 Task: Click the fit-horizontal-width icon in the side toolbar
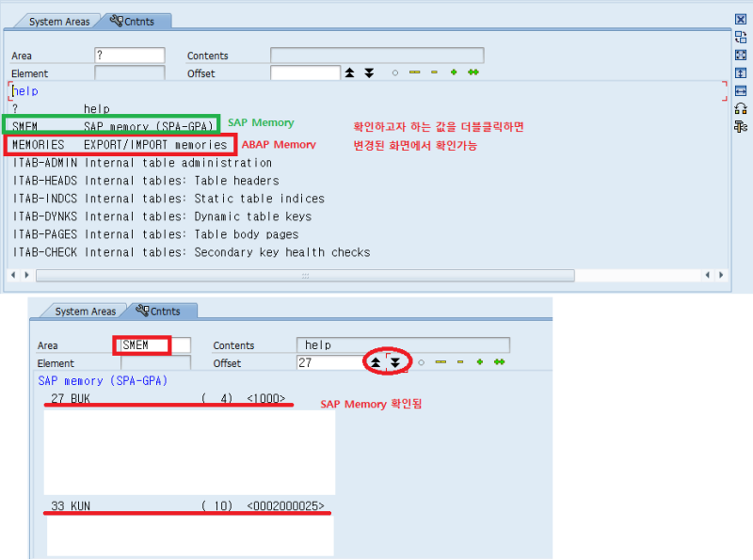coord(740,90)
